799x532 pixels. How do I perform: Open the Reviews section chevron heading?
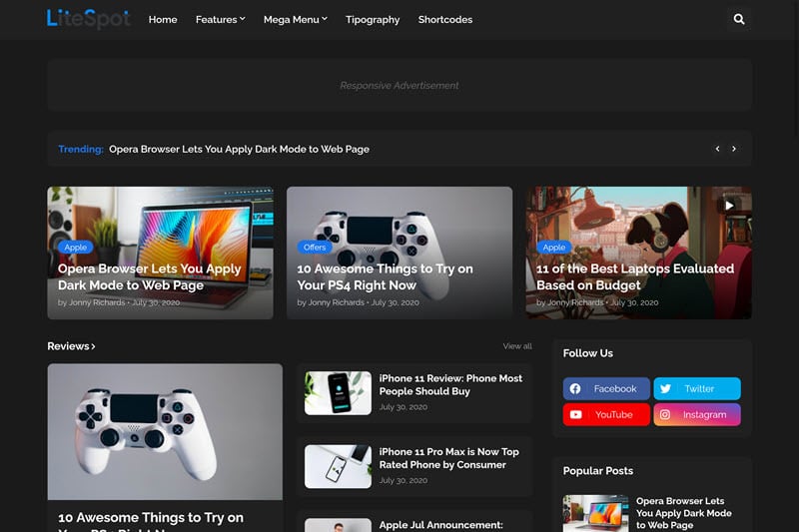[x=71, y=346]
